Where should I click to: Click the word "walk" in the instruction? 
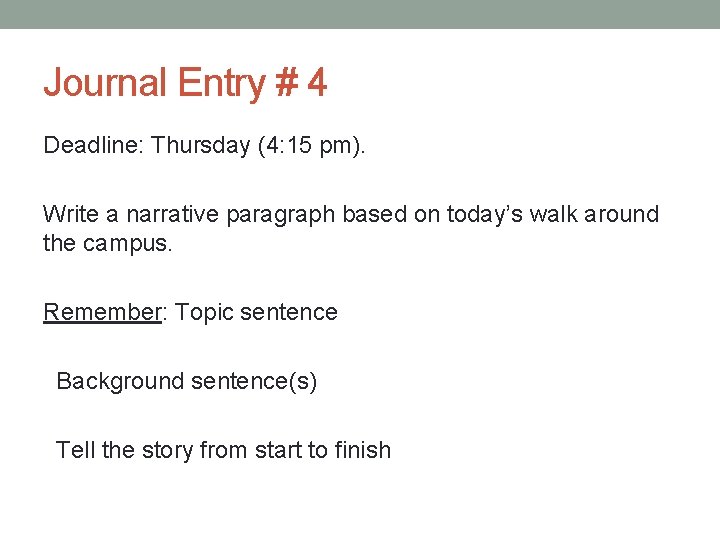point(549,215)
